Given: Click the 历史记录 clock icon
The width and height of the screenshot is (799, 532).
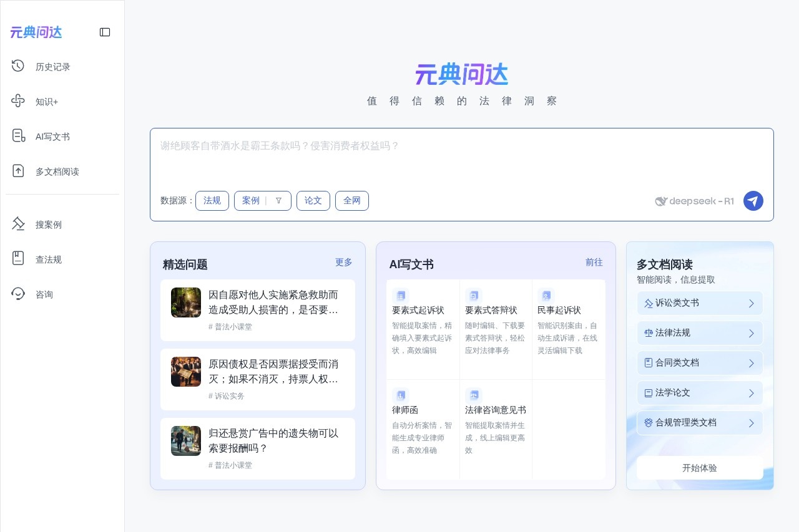Looking at the screenshot, I should (x=18, y=66).
